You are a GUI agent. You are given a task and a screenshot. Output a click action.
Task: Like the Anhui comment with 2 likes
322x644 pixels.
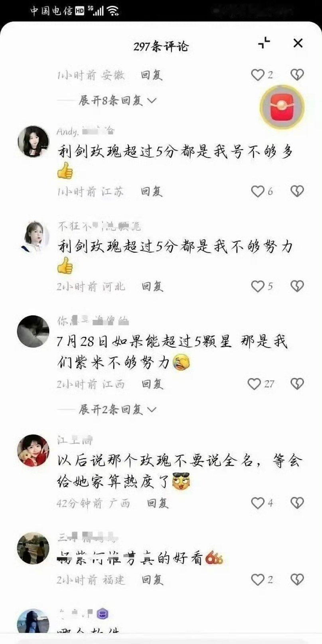click(x=258, y=75)
